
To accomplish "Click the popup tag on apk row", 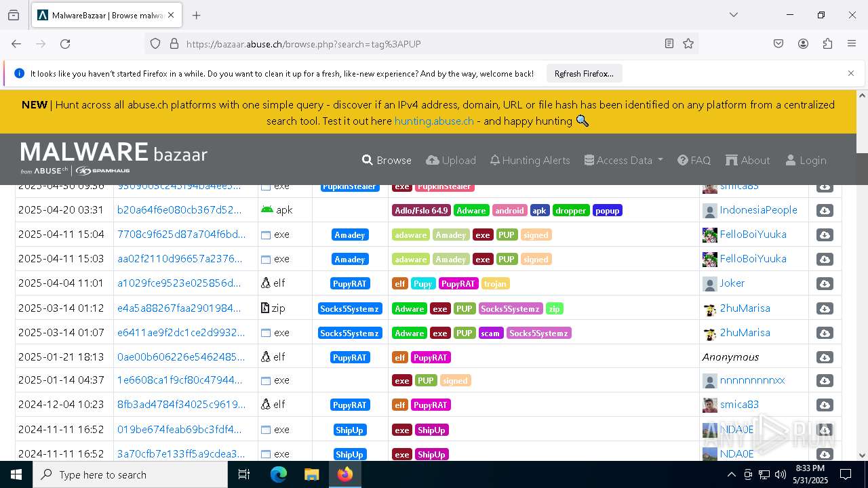I will pyautogui.click(x=608, y=211).
